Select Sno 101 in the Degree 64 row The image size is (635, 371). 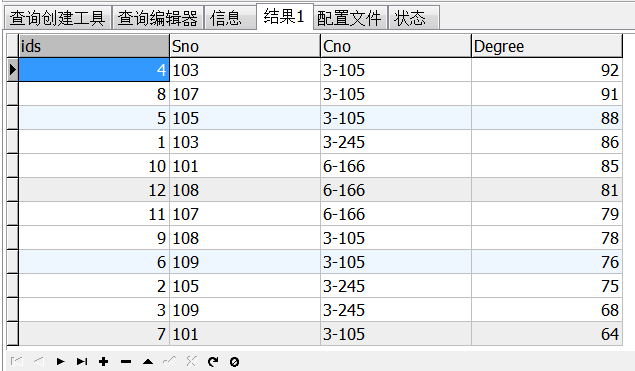click(x=245, y=334)
